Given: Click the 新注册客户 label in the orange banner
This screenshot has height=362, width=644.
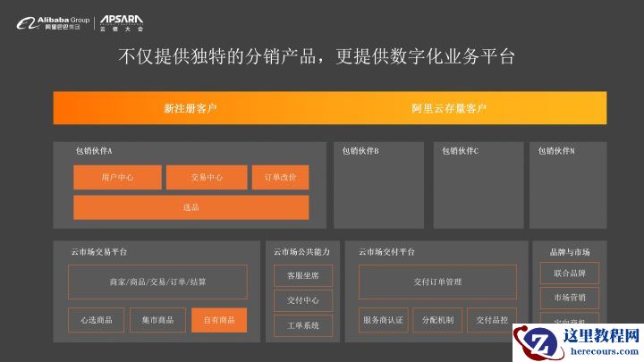Looking at the screenshot, I should pyautogui.click(x=191, y=108).
